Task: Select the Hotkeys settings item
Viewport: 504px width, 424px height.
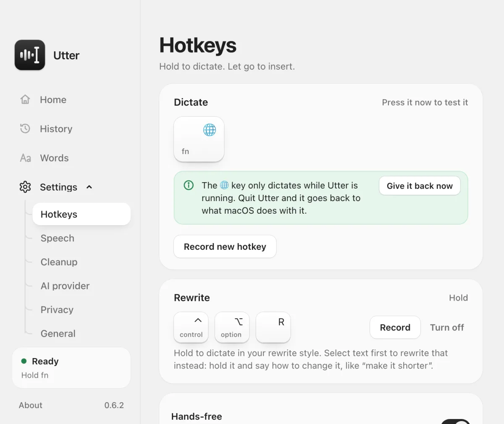Action: point(81,214)
